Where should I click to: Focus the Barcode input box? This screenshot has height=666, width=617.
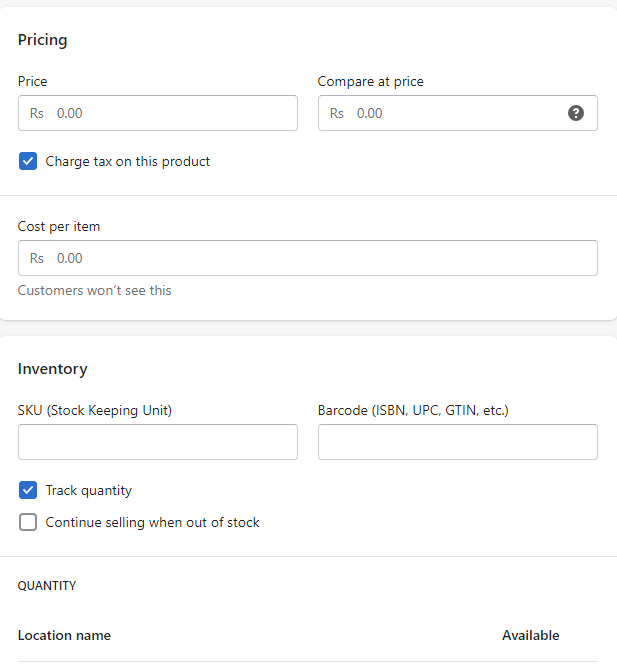pos(458,442)
